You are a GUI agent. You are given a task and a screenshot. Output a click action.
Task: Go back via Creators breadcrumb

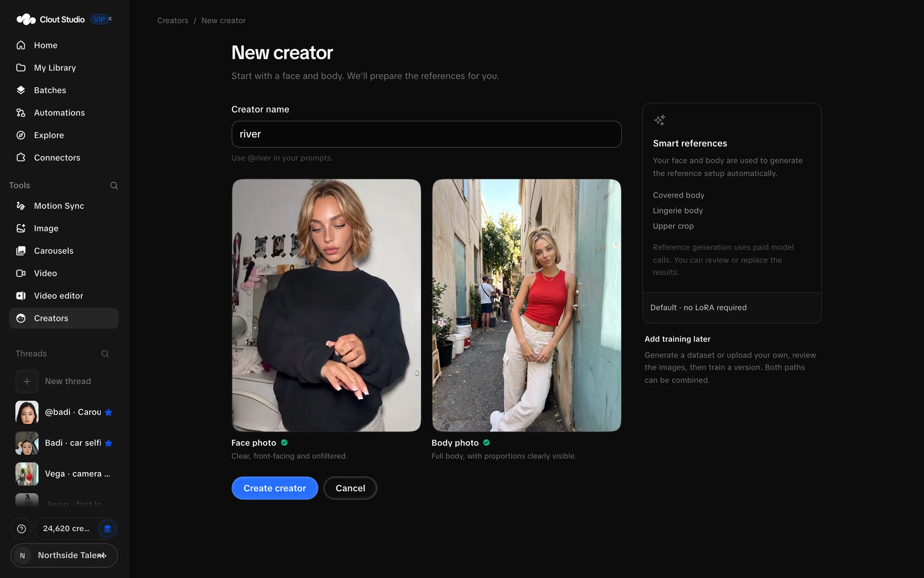click(x=172, y=20)
